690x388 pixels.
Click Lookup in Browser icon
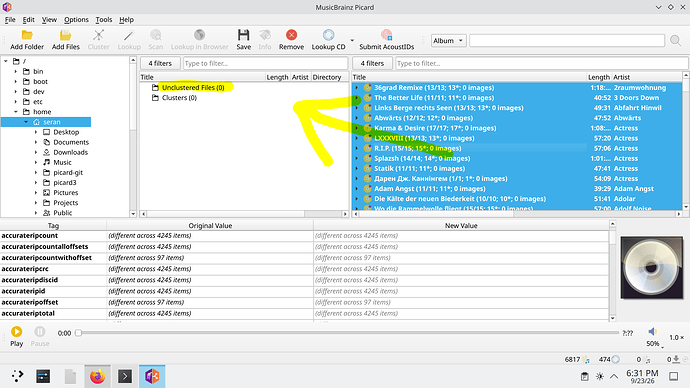tap(199, 35)
